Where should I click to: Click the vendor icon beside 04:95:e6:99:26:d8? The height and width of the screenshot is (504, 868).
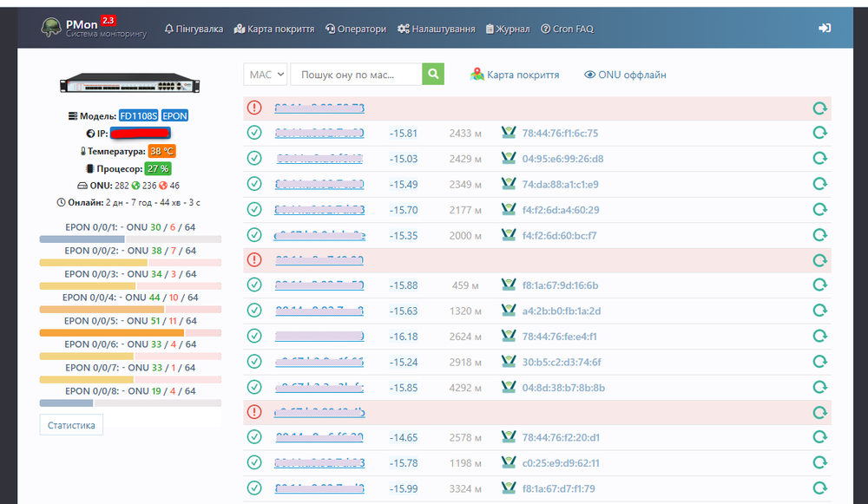click(x=509, y=159)
